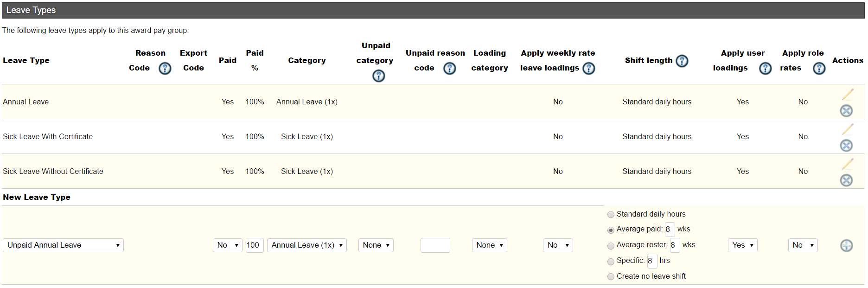Edit Sick Leave Without Certificate row
The height and width of the screenshot is (288, 868).
click(848, 164)
